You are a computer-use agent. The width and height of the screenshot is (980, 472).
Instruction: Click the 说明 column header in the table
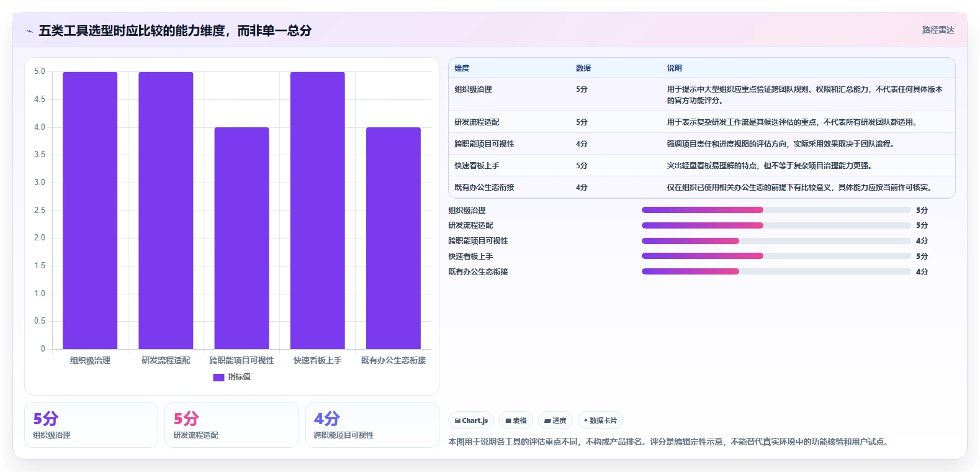pos(675,68)
